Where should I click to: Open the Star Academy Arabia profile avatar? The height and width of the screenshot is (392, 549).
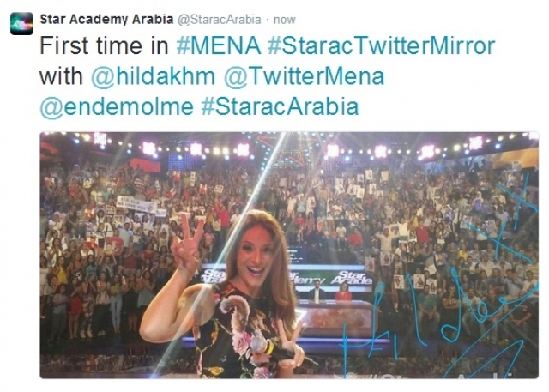tap(21, 24)
